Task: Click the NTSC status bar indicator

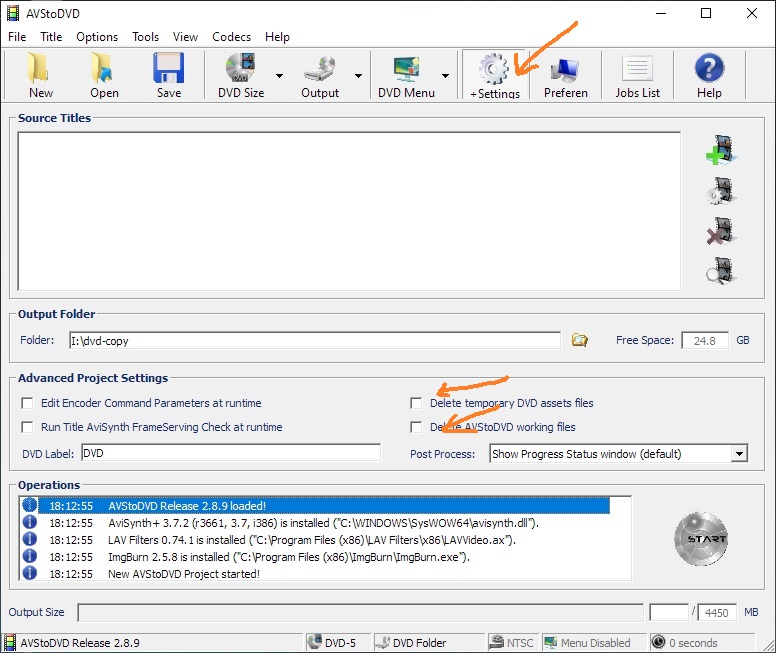Action: [x=511, y=643]
